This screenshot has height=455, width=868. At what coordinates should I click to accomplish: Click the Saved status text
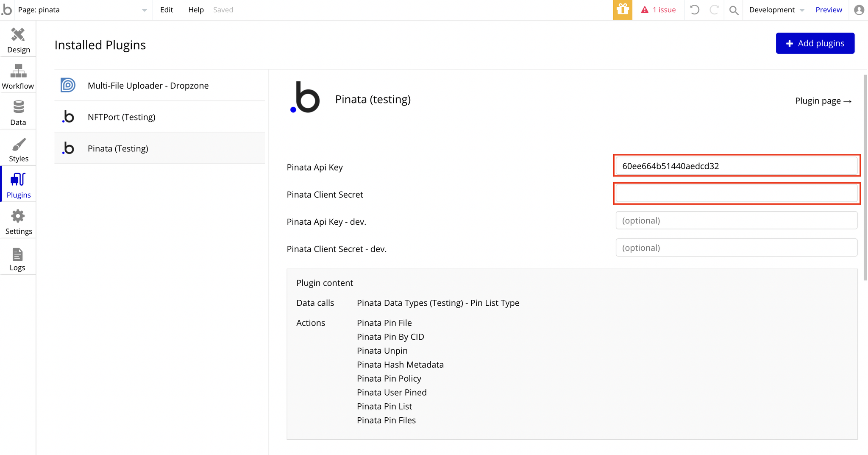(223, 10)
